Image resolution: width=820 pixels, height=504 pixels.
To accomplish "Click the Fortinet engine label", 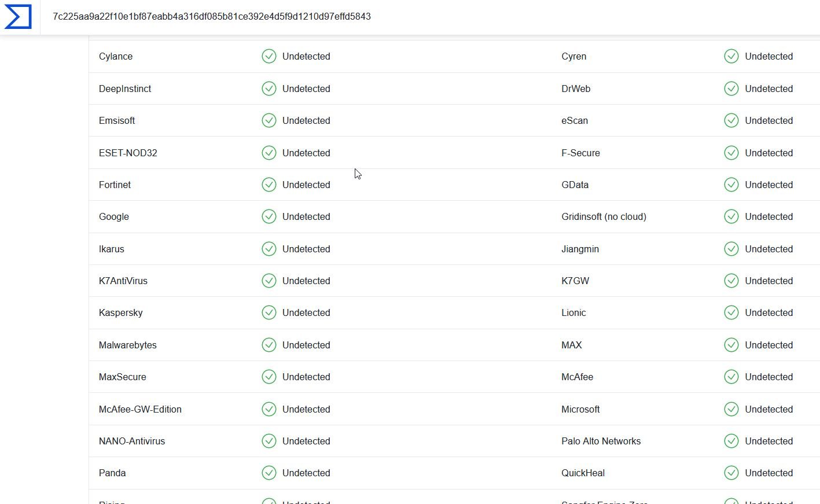I will (115, 185).
